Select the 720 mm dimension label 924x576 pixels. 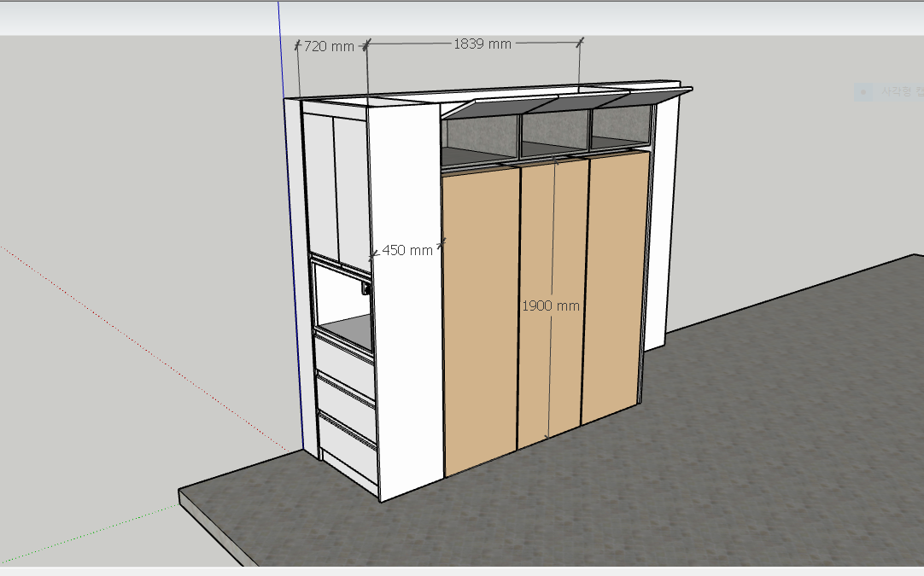[x=330, y=46]
